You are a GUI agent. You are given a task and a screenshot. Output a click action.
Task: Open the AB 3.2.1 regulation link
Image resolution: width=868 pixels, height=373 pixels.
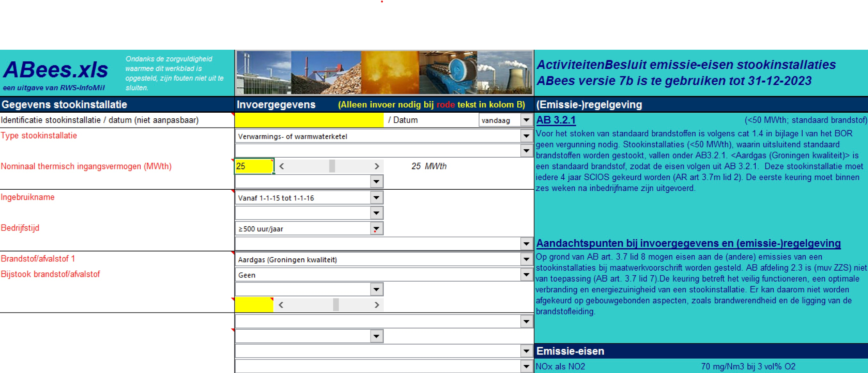(556, 120)
